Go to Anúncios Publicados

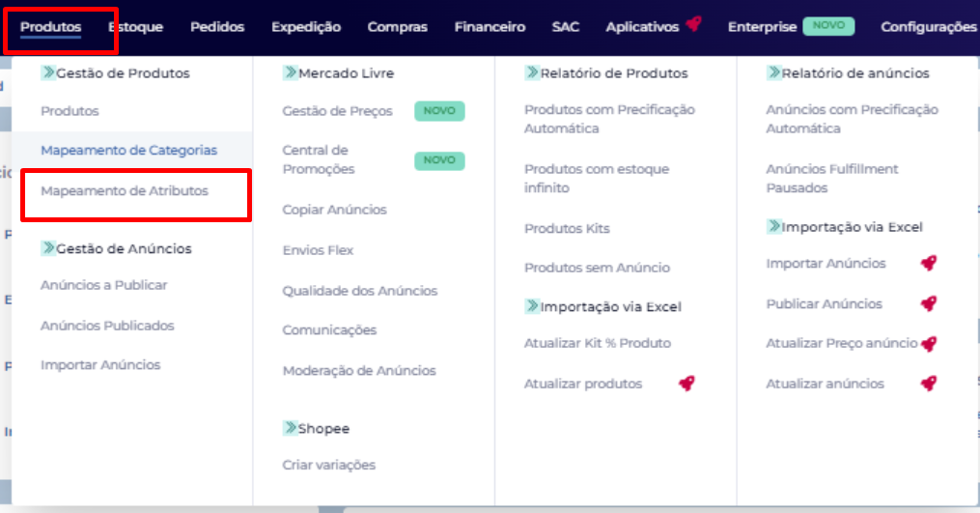pyautogui.click(x=107, y=326)
